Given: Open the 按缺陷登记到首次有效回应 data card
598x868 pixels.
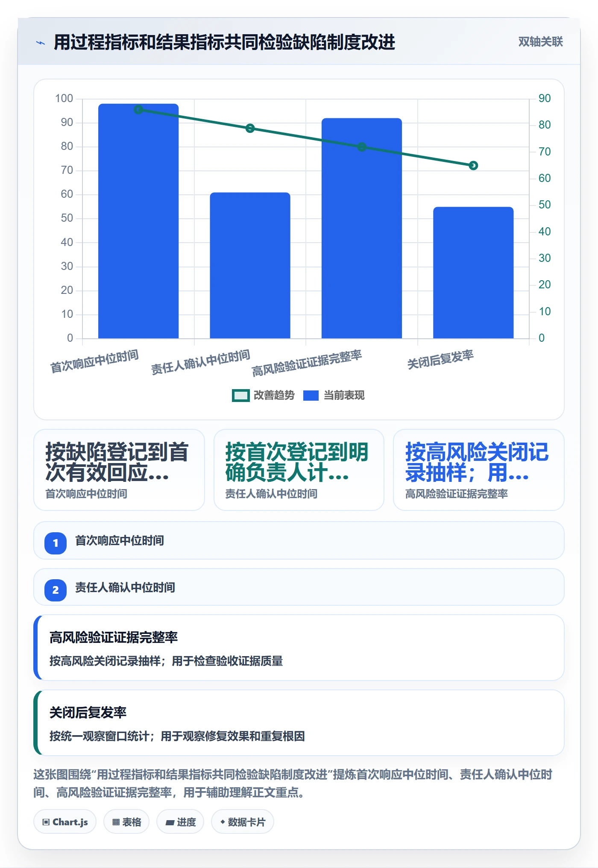Looking at the screenshot, I should 119,470.
